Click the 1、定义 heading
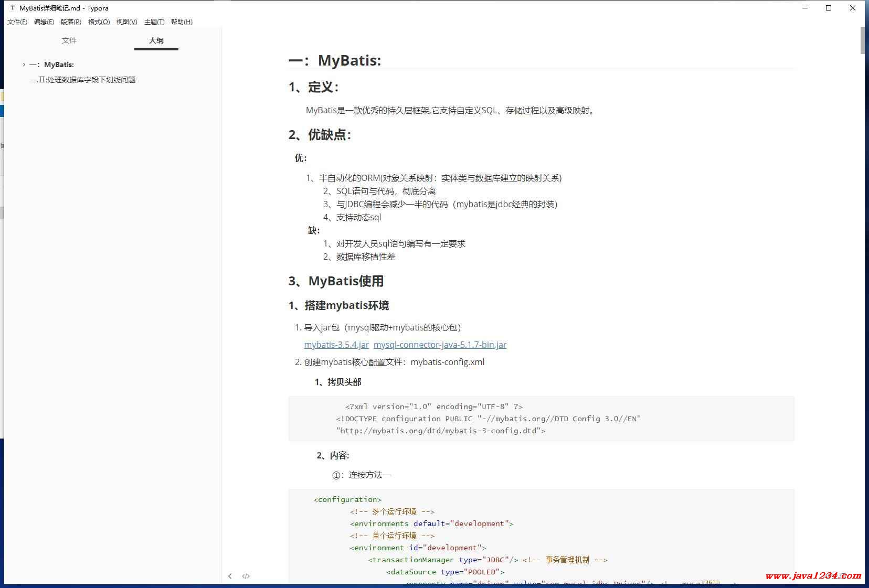869x588 pixels. coord(313,87)
